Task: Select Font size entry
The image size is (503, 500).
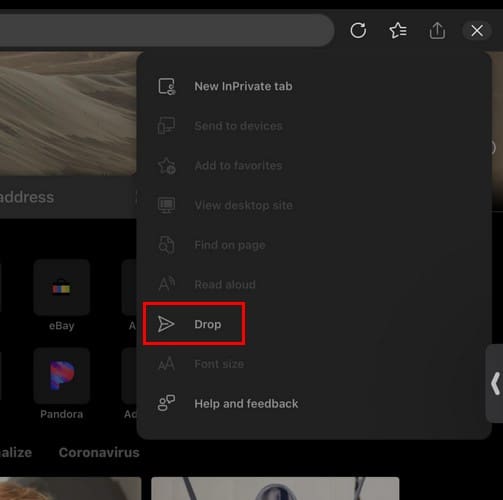Action: click(x=219, y=364)
